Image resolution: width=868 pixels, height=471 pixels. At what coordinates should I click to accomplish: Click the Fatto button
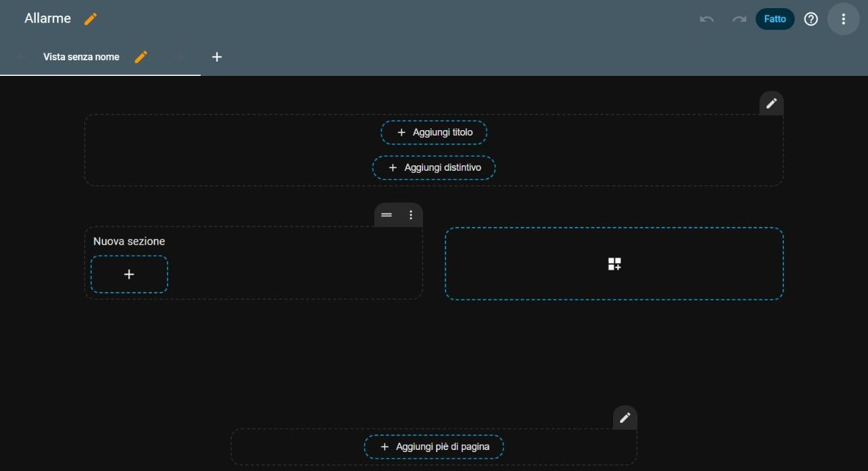point(775,19)
